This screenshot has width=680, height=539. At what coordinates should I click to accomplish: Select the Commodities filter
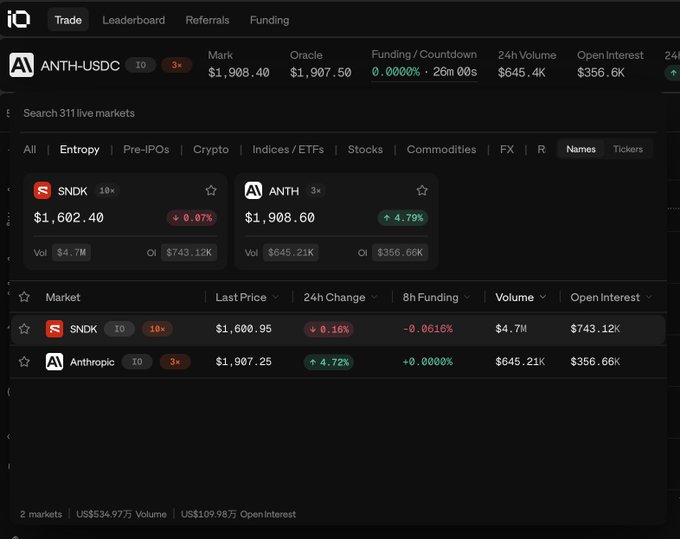441,150
